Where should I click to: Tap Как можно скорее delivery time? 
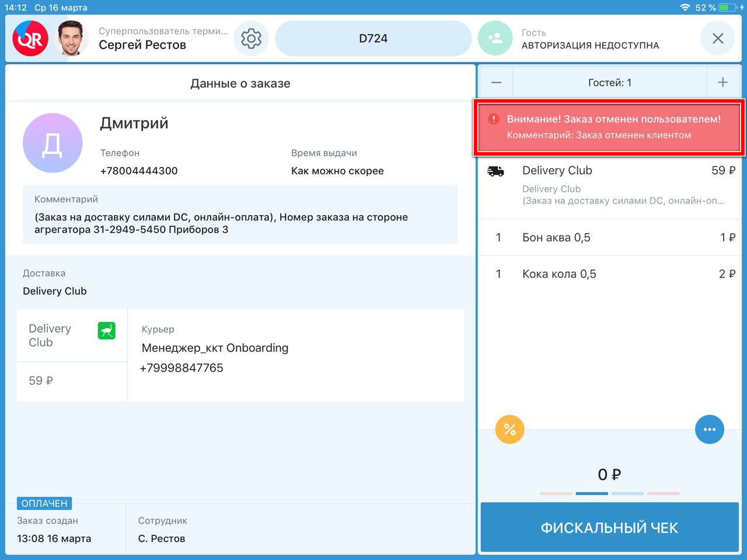337,171
